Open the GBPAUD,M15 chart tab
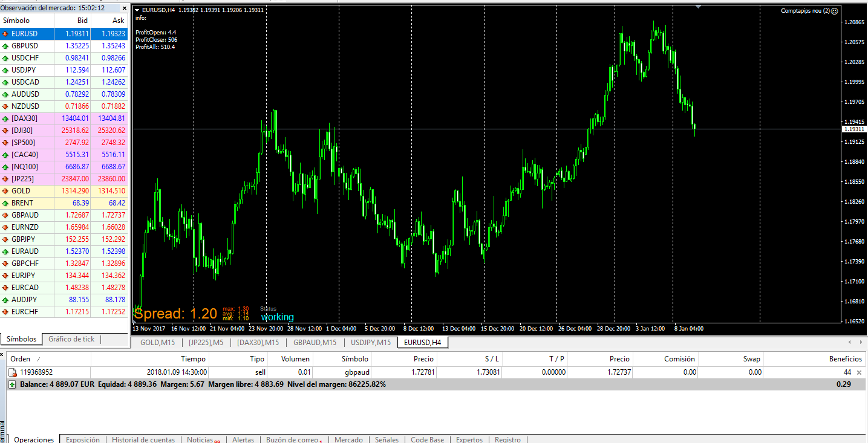 pos(315,343)
